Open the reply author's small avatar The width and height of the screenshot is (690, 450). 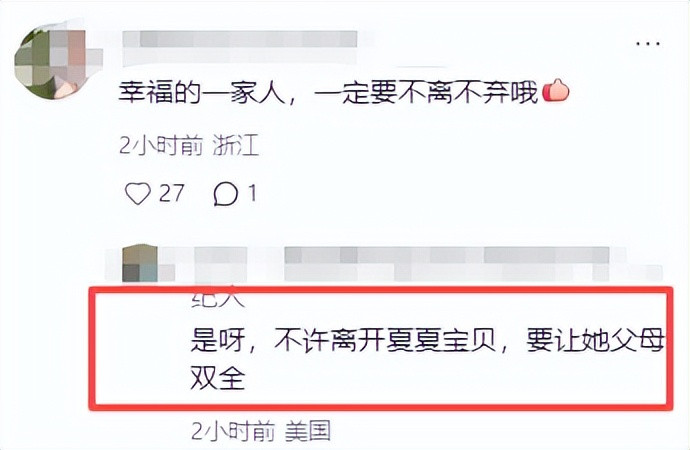[x=141, y=264]
